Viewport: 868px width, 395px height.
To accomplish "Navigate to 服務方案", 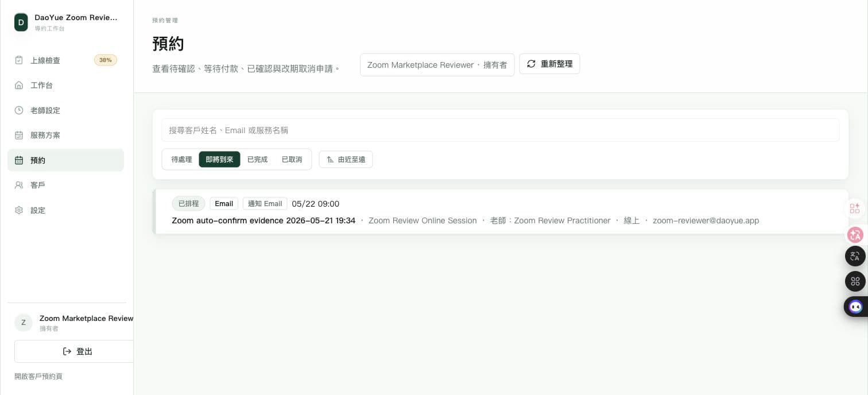I will 65,135.
